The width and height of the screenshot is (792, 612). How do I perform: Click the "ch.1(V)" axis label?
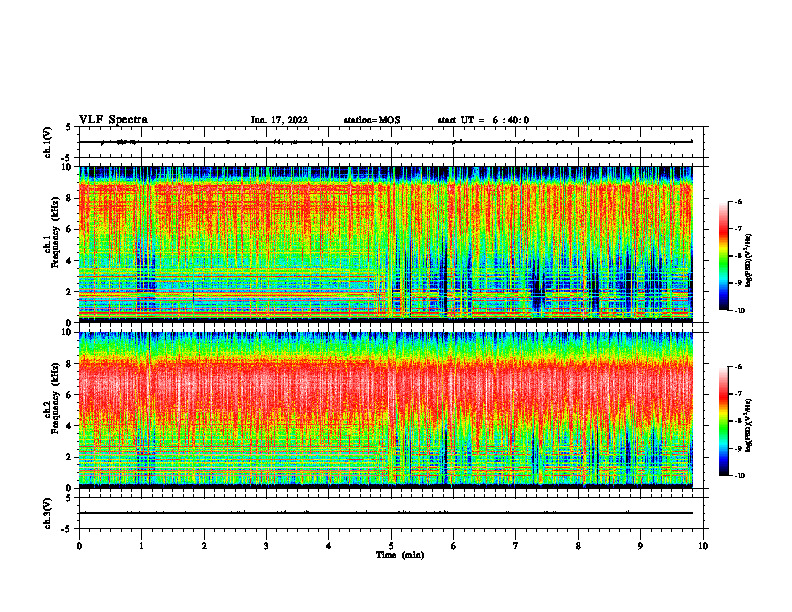click(x=48, y=142)
